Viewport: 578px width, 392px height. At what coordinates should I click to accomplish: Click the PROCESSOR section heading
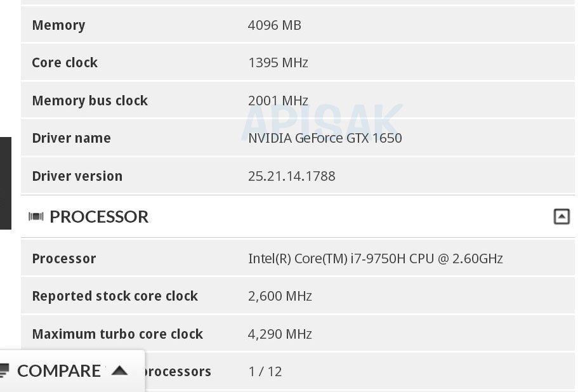pos(98,216)
